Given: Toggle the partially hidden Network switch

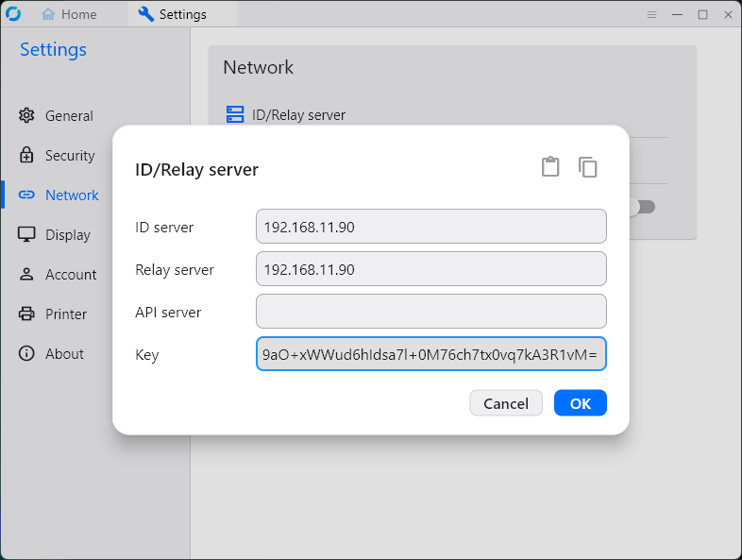Looking at the screenshot, I should tap(643, 207).
